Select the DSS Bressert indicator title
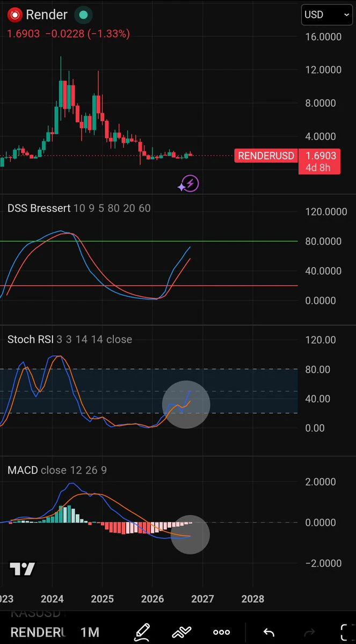 (39, 208)
